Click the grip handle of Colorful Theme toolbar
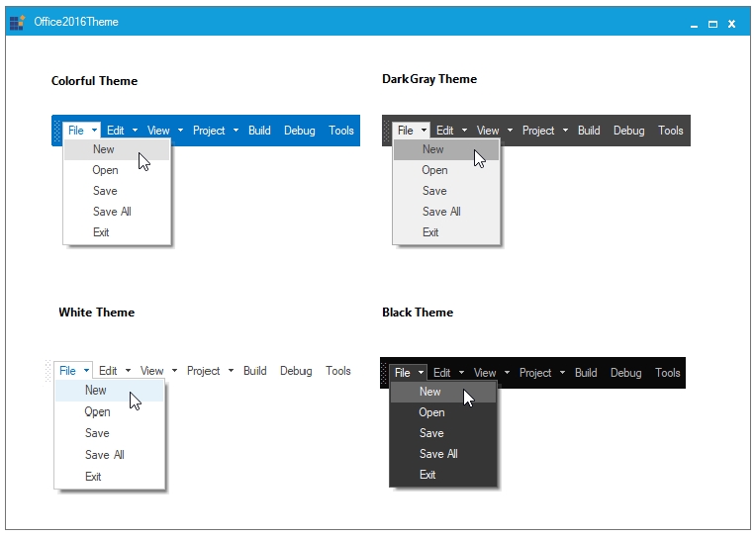This screenshot has height=537, width=756. tap(57, 131)
